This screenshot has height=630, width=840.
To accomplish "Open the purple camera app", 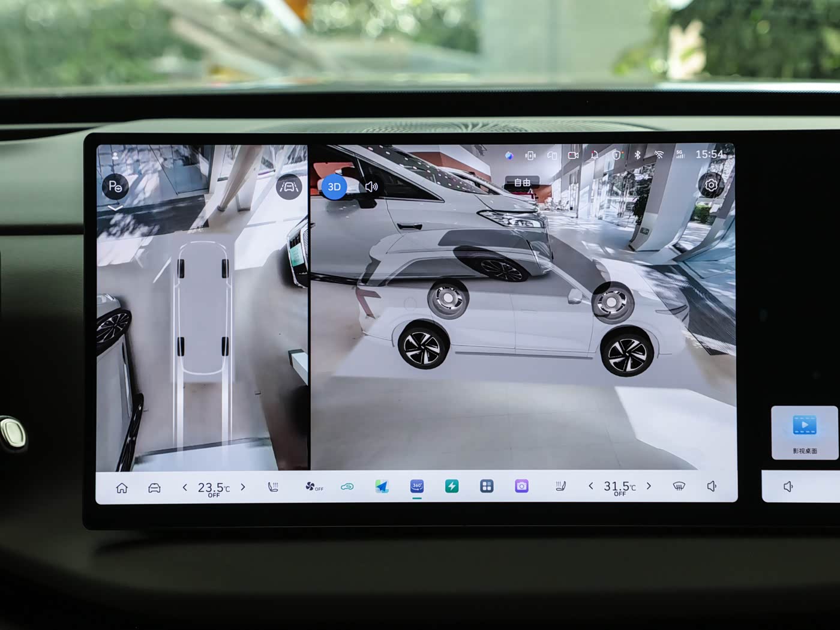I will 521,487.
